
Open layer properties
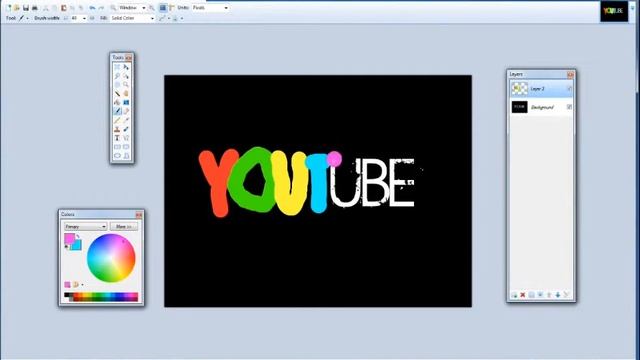567,295
